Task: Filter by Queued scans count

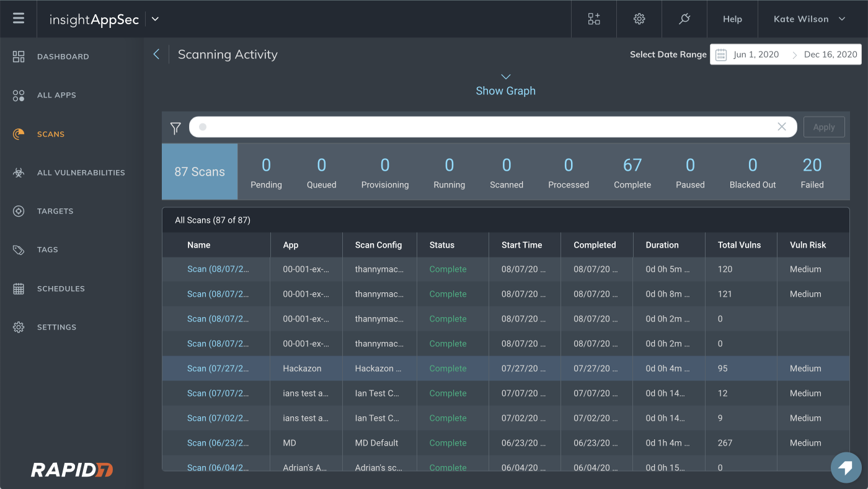Action: pyautogui.click(x=322, y=172)
